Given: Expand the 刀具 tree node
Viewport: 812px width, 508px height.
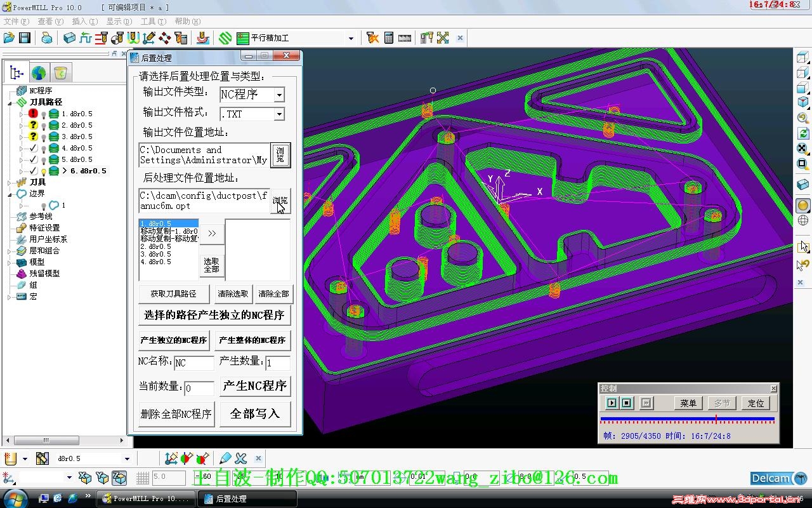Looking at the screenshot, I should (10, 182).
